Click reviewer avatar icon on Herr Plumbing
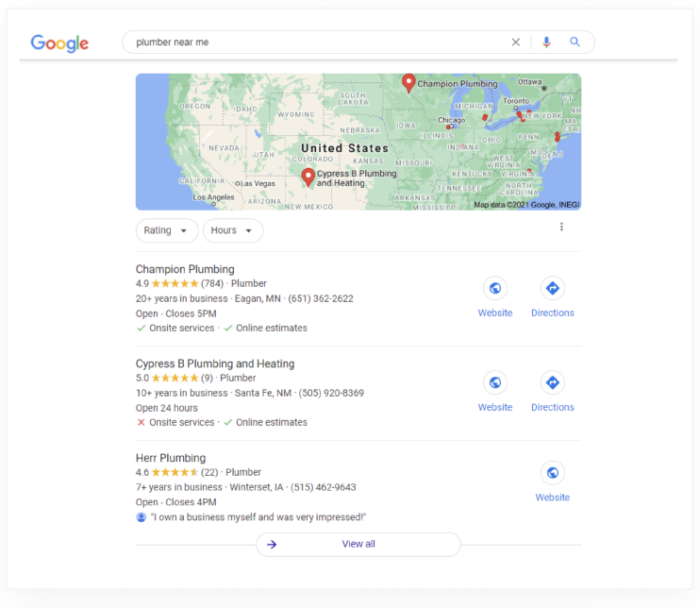 coord(142,517)
